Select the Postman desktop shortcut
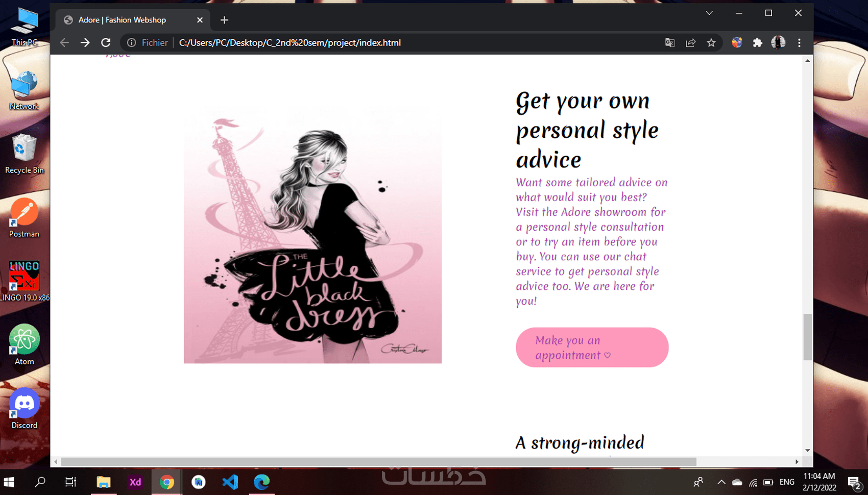The width and height of the screenshot is (868, 495). click(x=24, y=218)
